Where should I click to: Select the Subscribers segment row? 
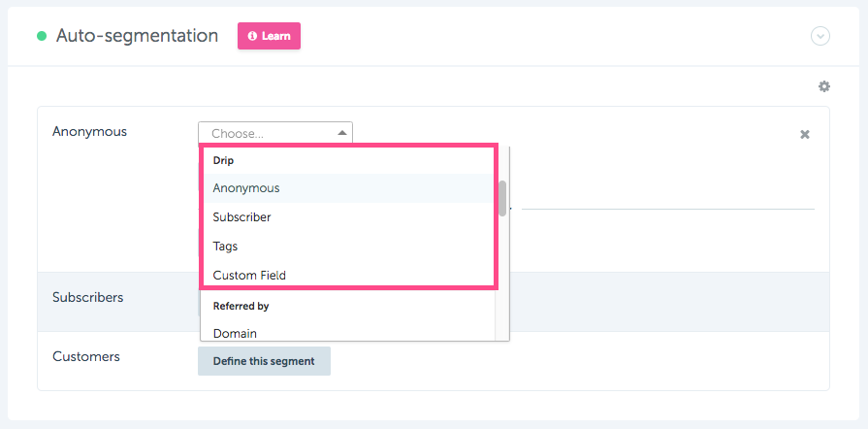coord(434,302)
